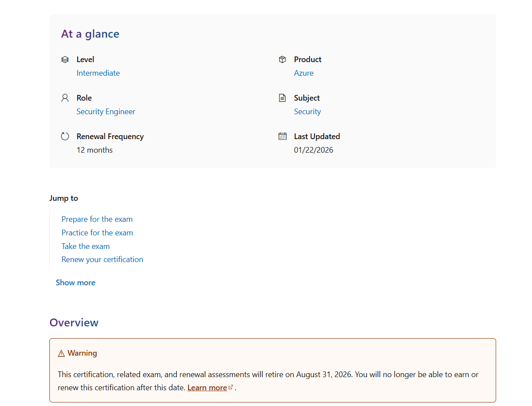Jump to Renew your certification
Viewport: 532px width, 406px height.
(102, 259)
